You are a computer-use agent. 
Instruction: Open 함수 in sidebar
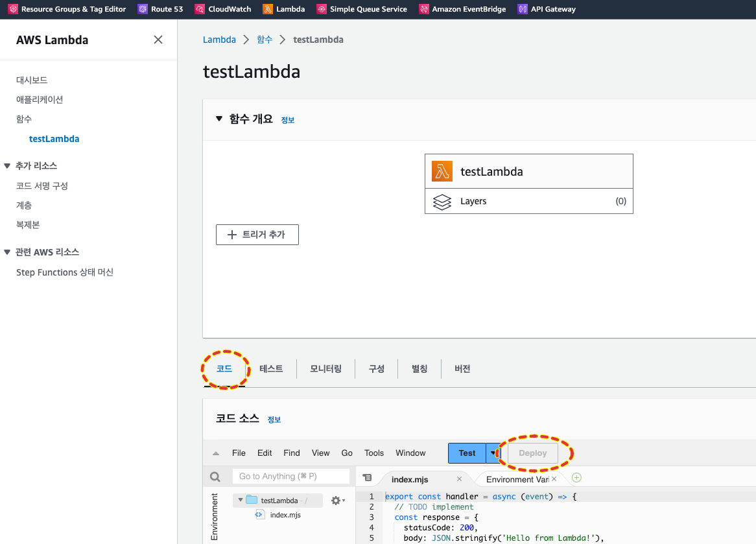tap(23, 119)
